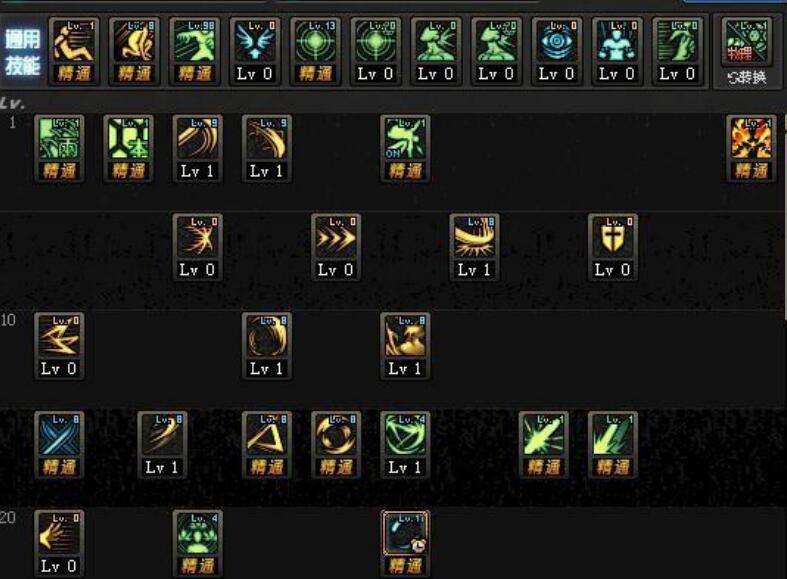
Task: Open the 通用技能 general skills section
Action: 23,52
